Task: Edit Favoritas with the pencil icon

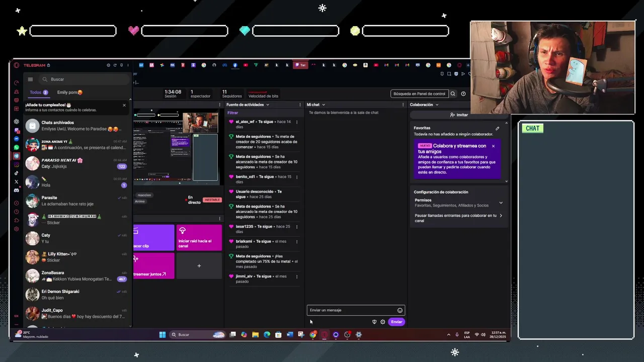Action: tap(498, 128)
